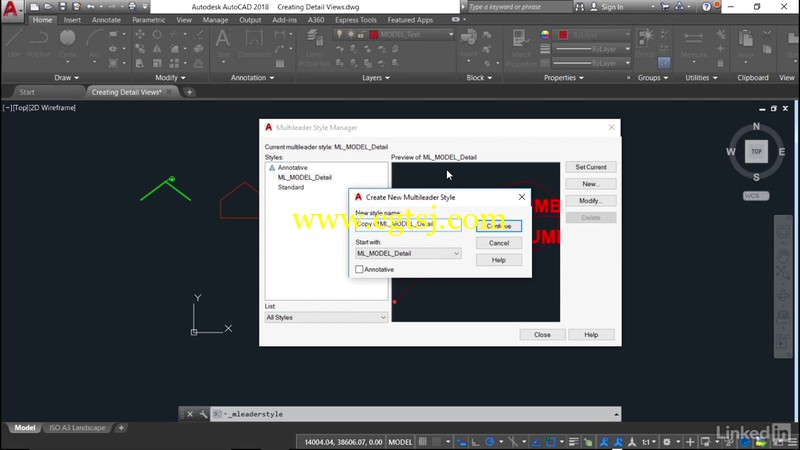Image resolution: width=800 pixels, height=450 pixels.
Task: Select the Scale tool in the Modify panel
Action: point(157,63)
